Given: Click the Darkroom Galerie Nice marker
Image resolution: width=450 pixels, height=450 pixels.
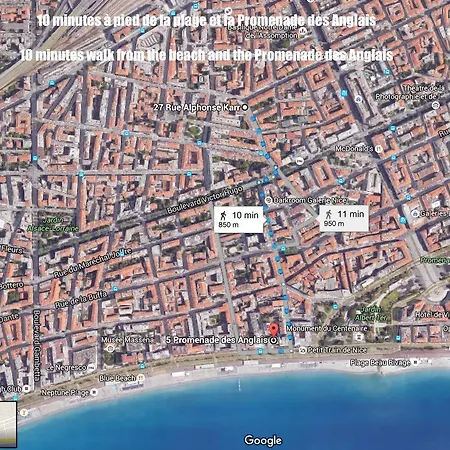Looking at the screenshot, I should pyautogui.click(x=268, y=200).
